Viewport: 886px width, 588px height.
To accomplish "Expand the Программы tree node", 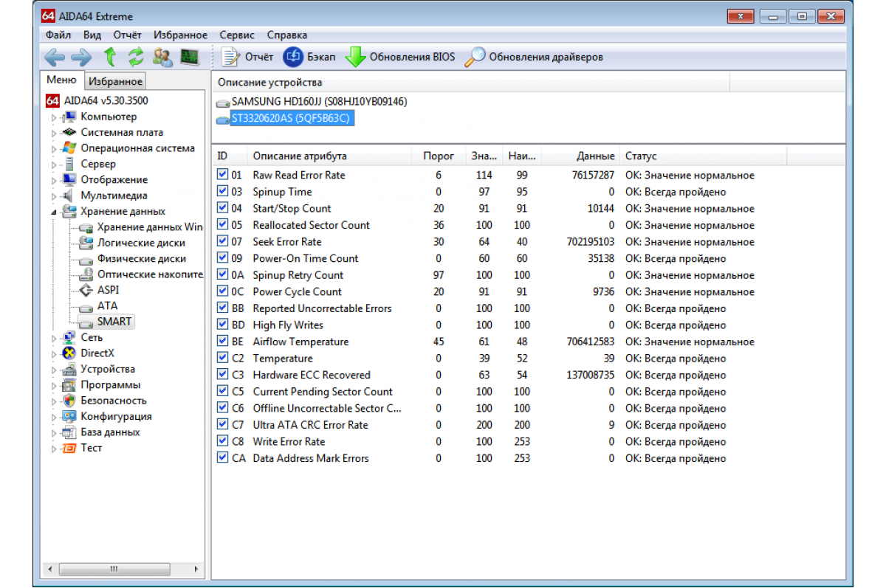I will click(x=53, y=385).
